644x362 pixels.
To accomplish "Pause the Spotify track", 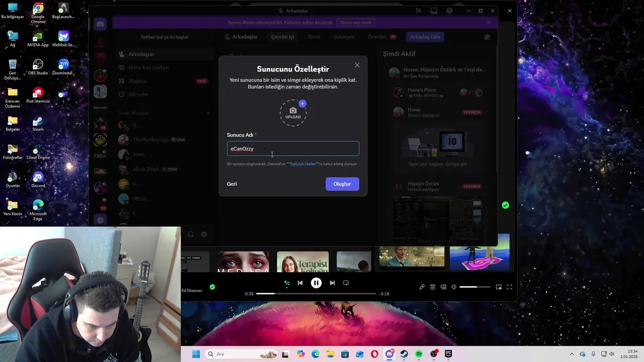I will [x=316, y=283].
